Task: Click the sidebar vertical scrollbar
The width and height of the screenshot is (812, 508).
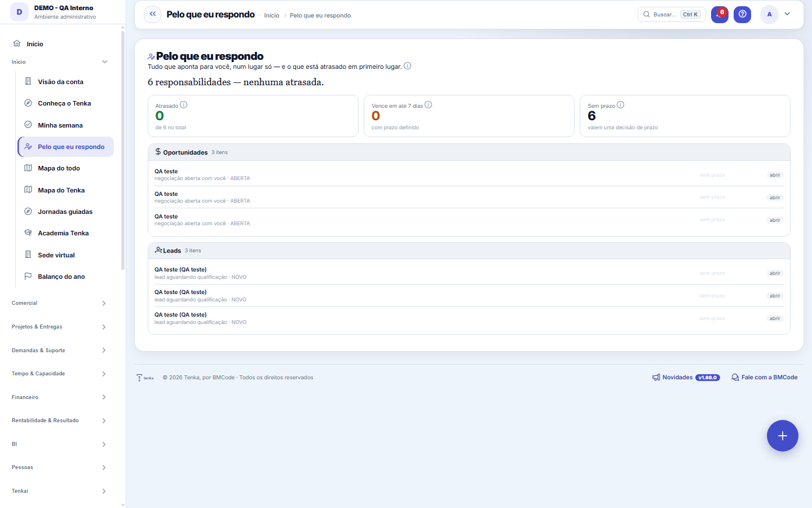Action: tap(123, 150)
